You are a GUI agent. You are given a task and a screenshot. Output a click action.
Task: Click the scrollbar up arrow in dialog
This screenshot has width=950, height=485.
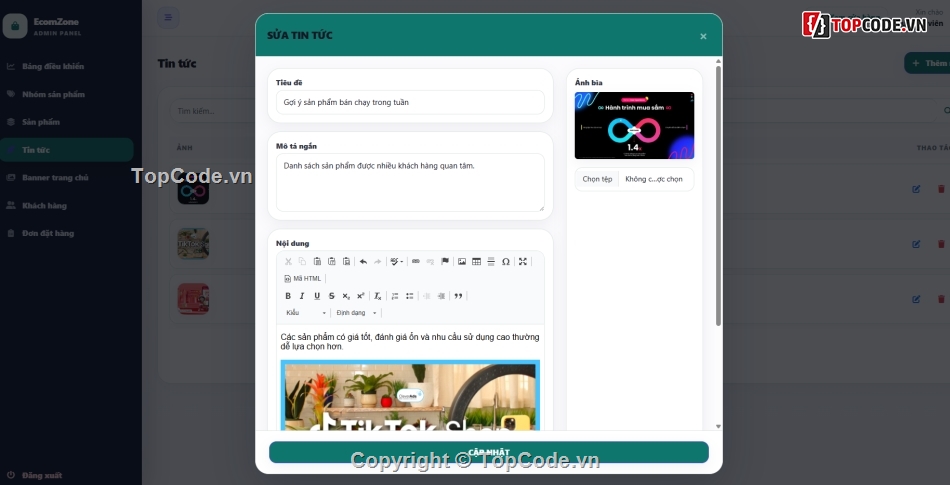[x=719, y=62]
